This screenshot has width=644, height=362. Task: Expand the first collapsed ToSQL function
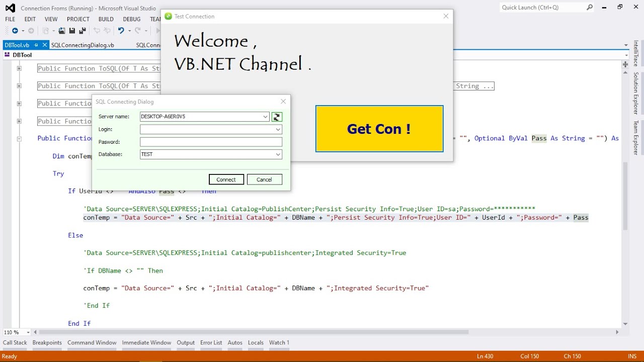[19, 68]
